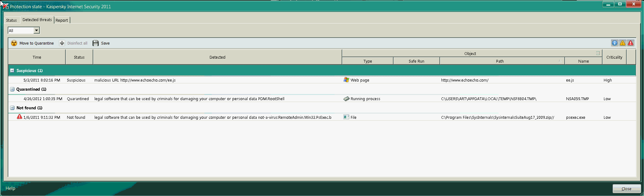Viewport: 644px width, 196px height.
Task: Click the Not found status cell
Action: click(x=76, y=117)
